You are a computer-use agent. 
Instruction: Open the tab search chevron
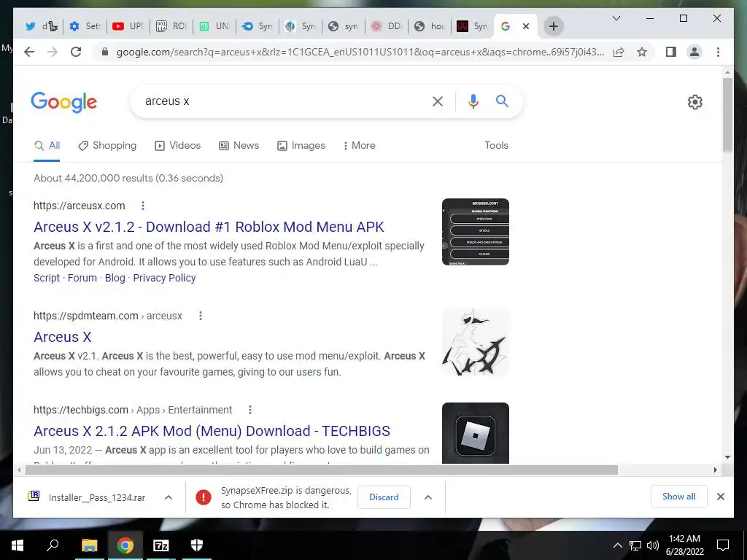(x=616, y=18)
